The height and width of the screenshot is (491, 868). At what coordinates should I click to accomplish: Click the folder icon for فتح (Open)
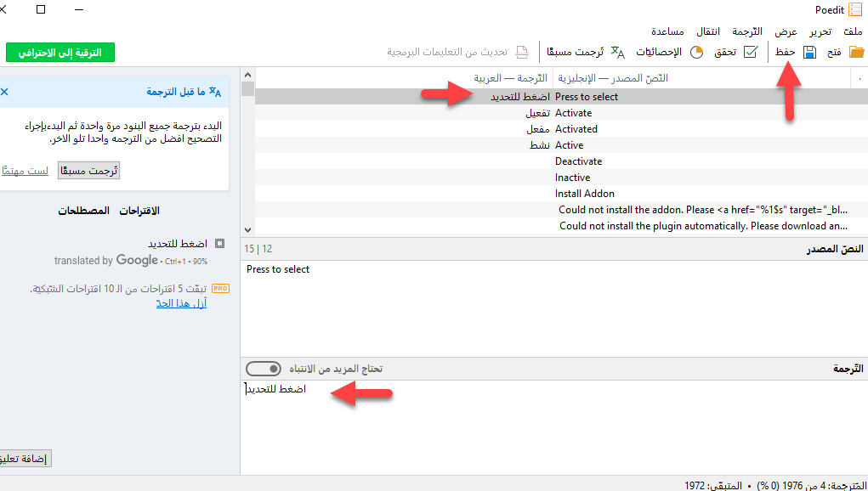tap(856, 52)
